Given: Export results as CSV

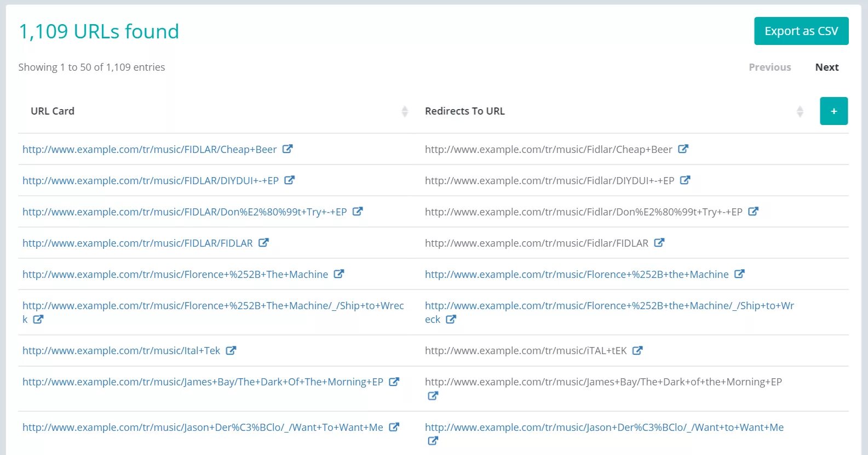Looking at the screenshot, I should pos(801,31).
